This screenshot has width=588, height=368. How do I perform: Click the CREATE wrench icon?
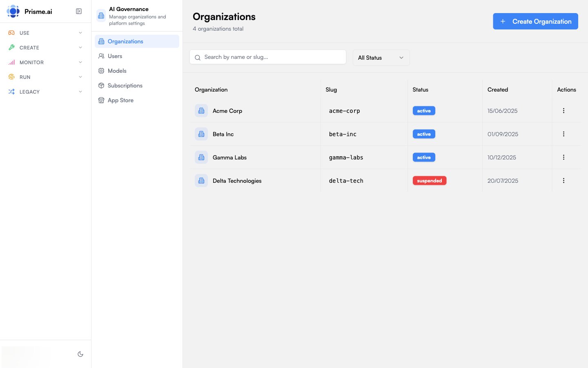pos(11,47)
